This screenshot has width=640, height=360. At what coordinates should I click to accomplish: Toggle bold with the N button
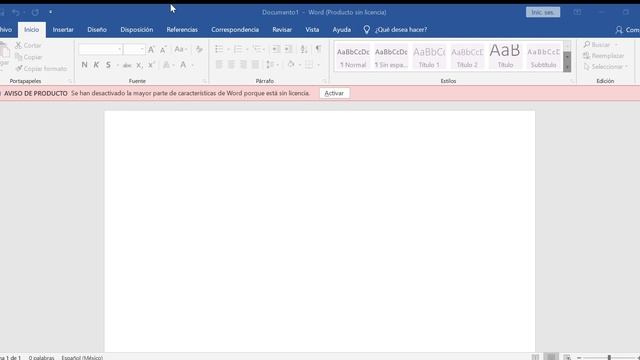click(84, 65)
